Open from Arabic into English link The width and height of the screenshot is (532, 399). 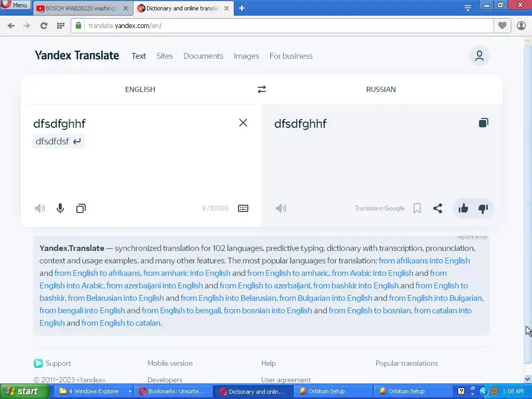pyautogui.click(x=373, y=273)
